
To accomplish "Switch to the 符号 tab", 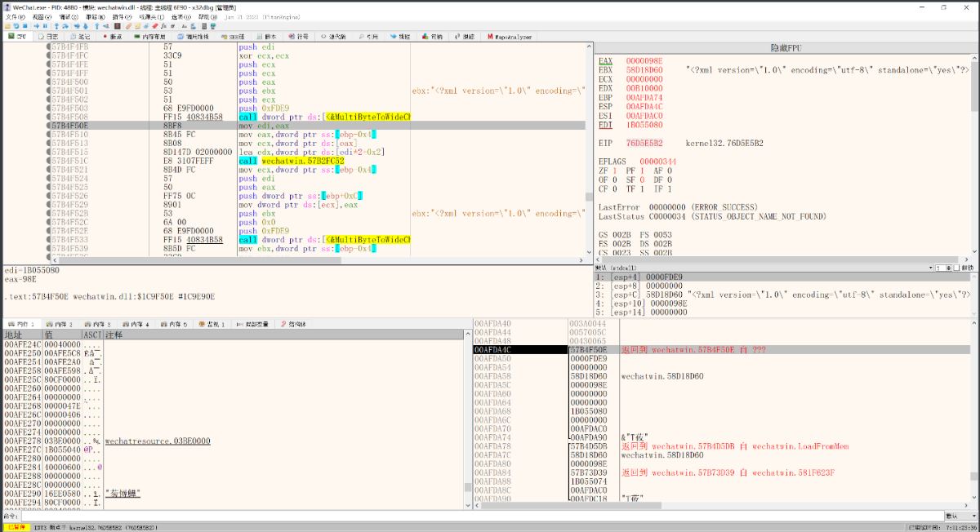I will tap(299, 37).
